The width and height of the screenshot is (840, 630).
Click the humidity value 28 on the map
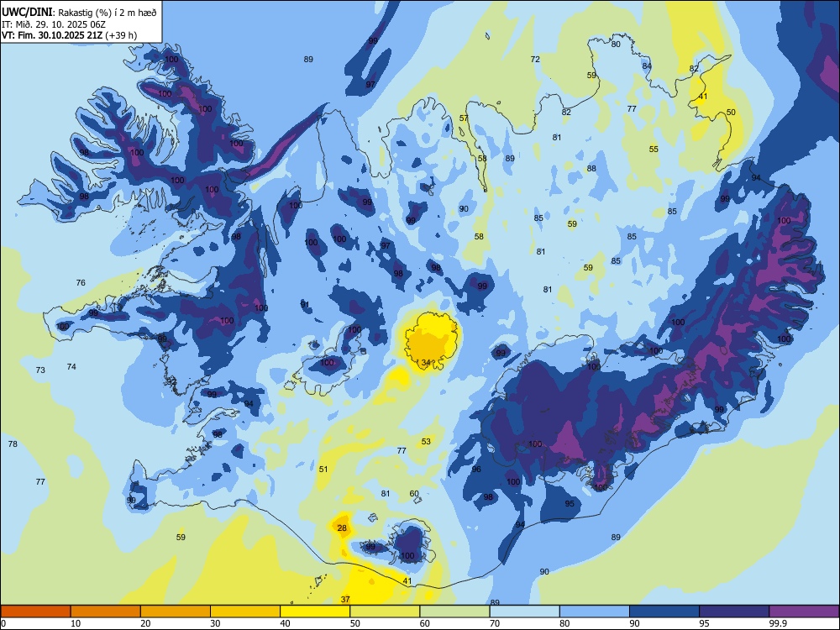click(342, 528)
